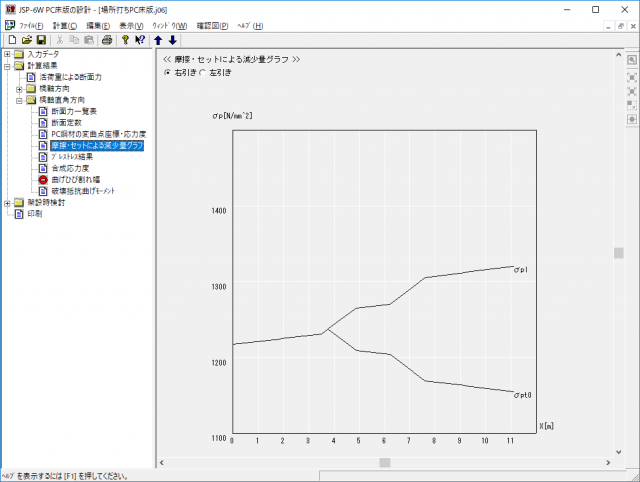Click the horizontal scrollbar thumb below graph
The image size is (640, 482).
tap(384, 462)
